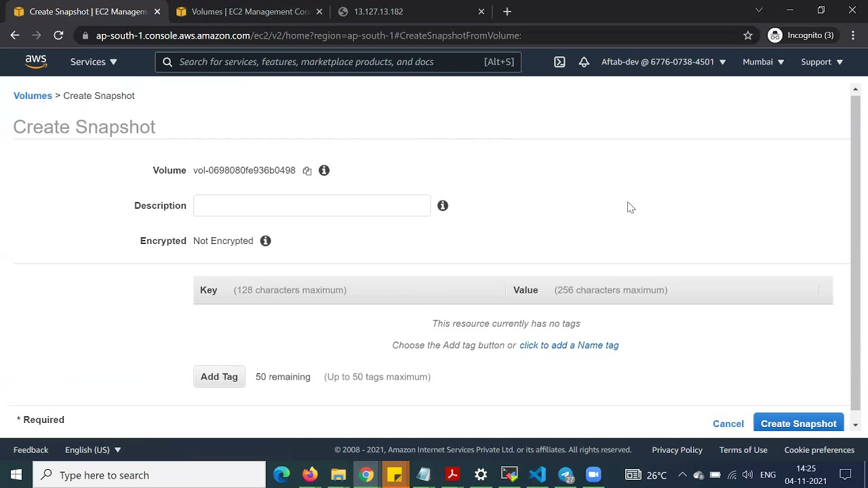Show info icon next to Description field
The height and width of the screenshot is (488, 868).
click(x=443, y=205)
